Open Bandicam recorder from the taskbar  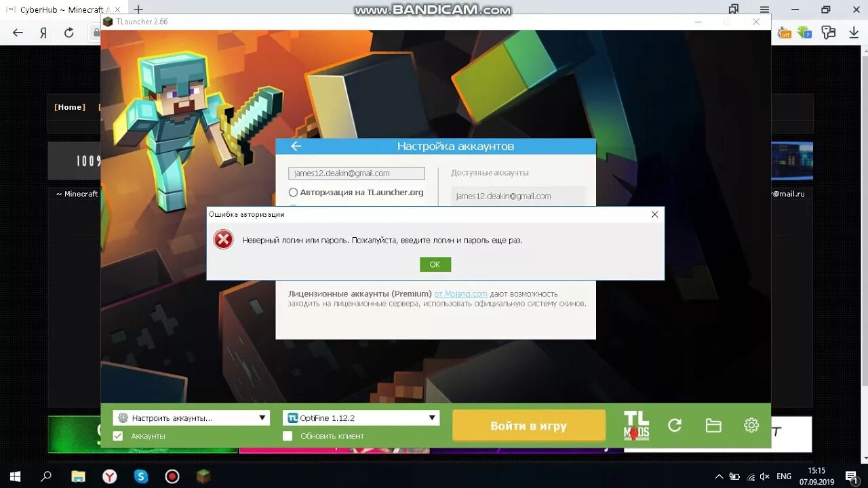click(172, 476)
